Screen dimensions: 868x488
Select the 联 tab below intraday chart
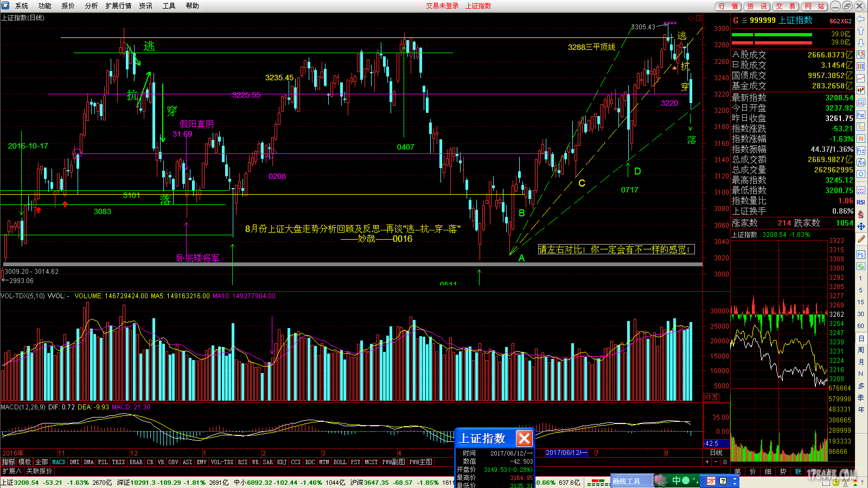point(798,471)
